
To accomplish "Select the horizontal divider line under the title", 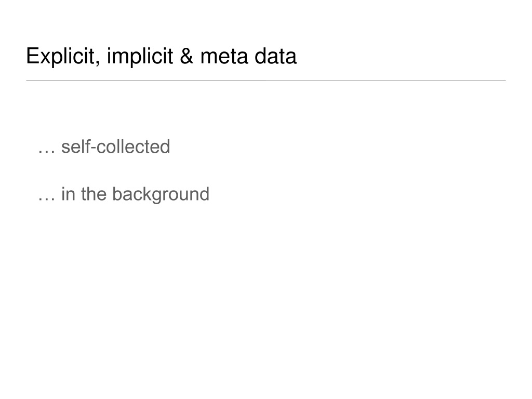I will pyautogui.click(x=266, y=81).
